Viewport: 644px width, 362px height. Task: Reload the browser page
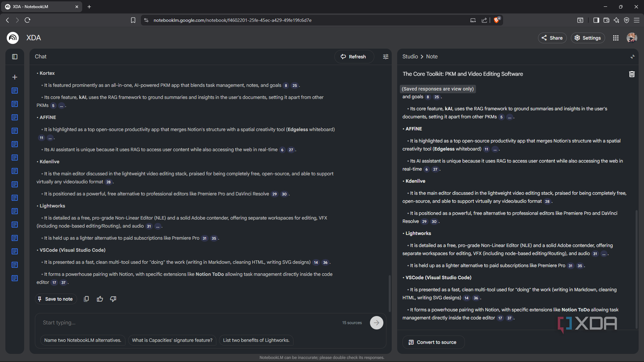[27, 20]
